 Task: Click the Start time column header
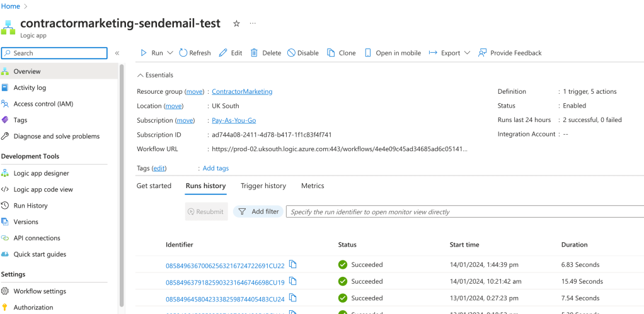coord(464,245)
